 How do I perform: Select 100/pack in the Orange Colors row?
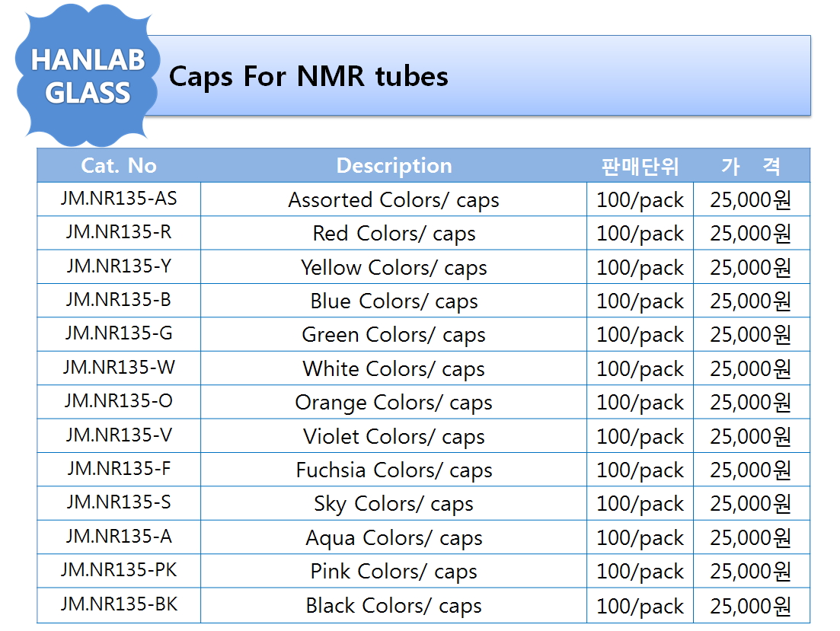tap(640, 403)
